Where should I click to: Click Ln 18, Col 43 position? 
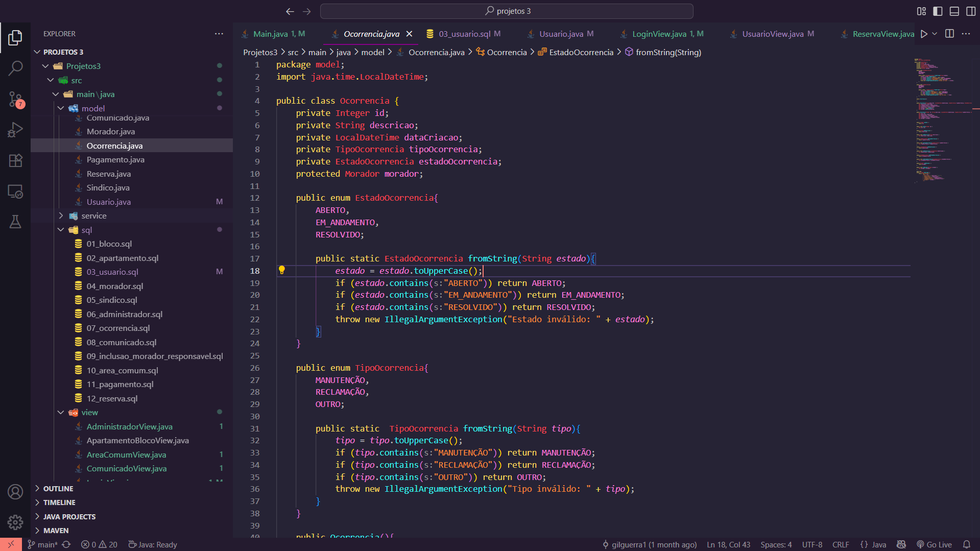point(728,544)
